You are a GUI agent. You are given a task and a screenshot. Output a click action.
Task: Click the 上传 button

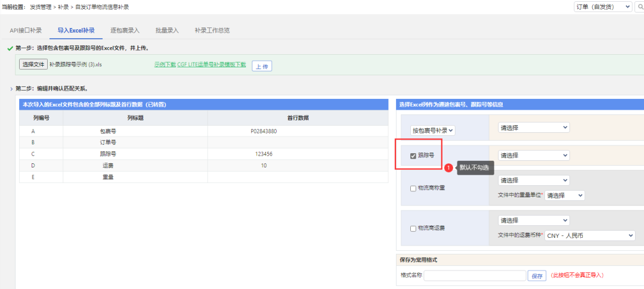coord(262,66)
